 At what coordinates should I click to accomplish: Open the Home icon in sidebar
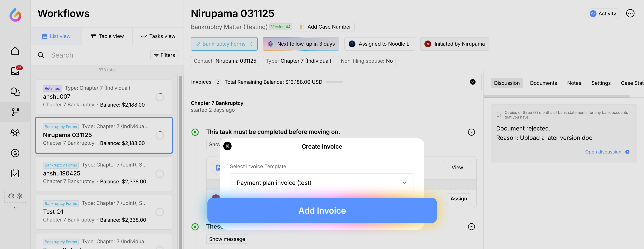pyautogui.click(x=15, y=51)
